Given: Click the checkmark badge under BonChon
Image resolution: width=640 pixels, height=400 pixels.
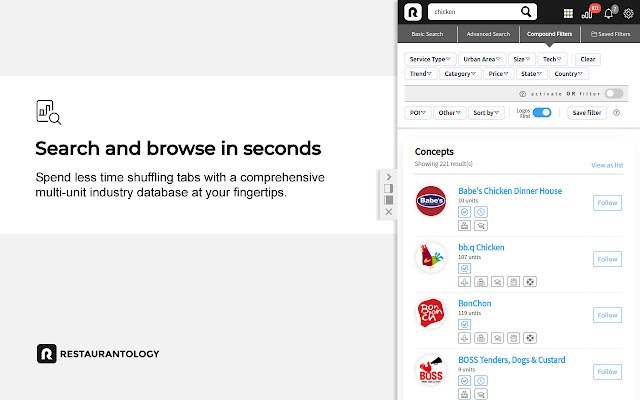Looking at the screenshot, I should (464, 324).
